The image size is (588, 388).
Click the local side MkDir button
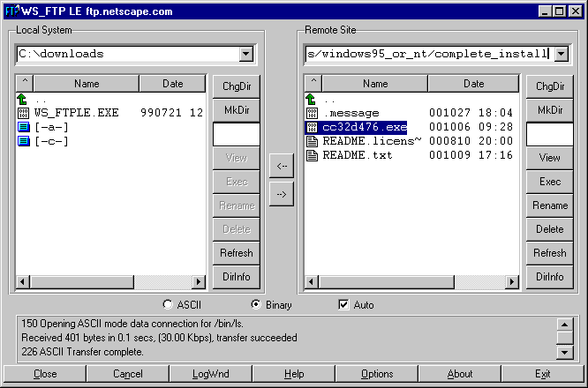click(x=237, y=110)
